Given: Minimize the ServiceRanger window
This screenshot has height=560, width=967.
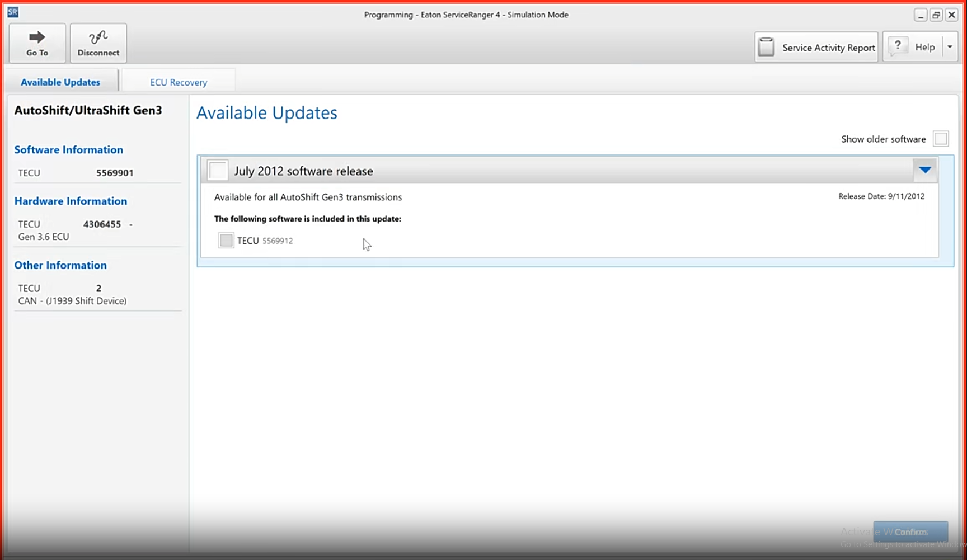Looking at the screenshot, I should pos(921,16).
